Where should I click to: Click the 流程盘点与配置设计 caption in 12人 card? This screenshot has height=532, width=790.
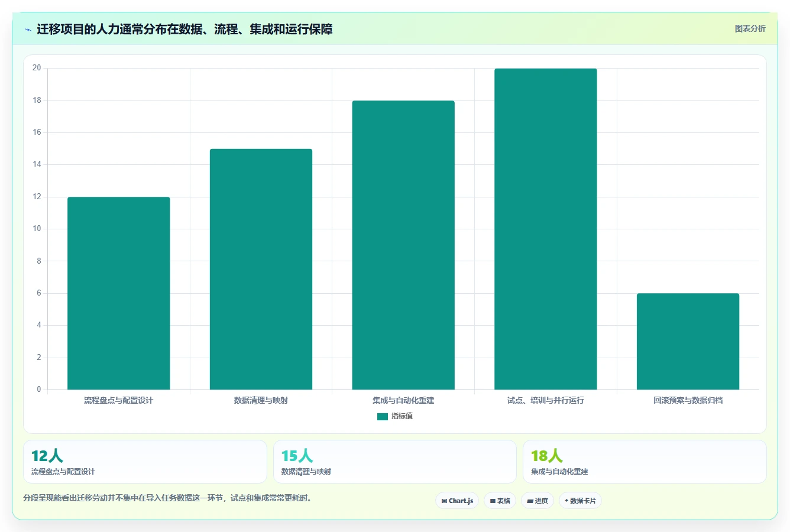63,472
